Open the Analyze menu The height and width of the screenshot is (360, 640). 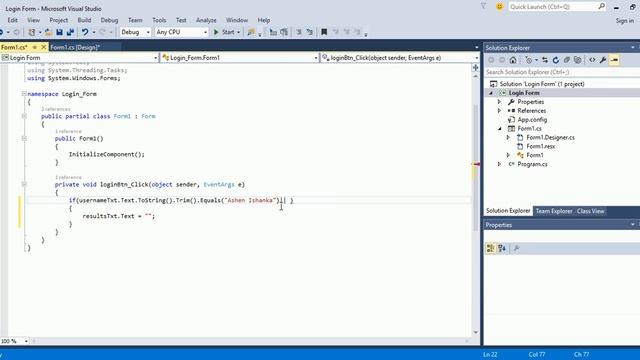(x=206, y=20)
